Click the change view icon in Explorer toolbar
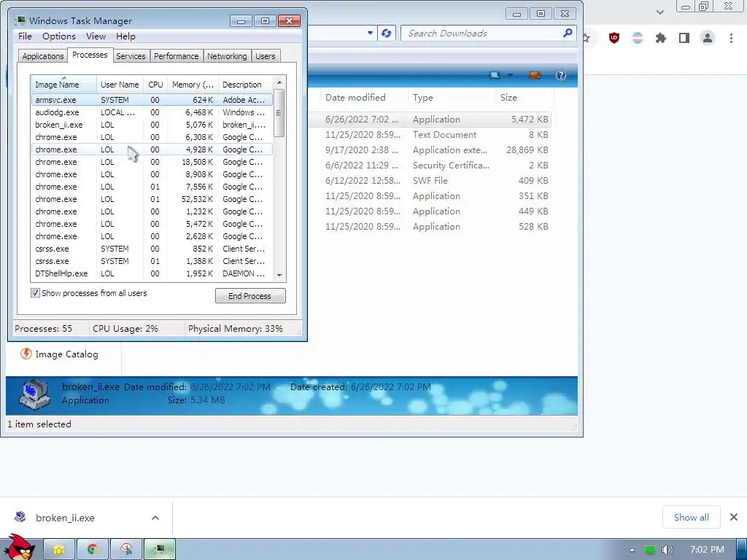 pos(495,75)
